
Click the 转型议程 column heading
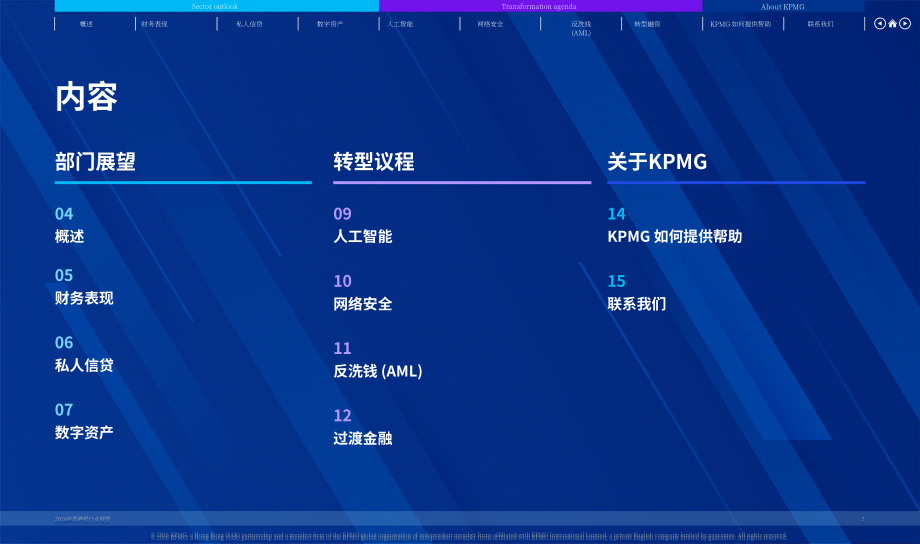(x=374, y=161)
